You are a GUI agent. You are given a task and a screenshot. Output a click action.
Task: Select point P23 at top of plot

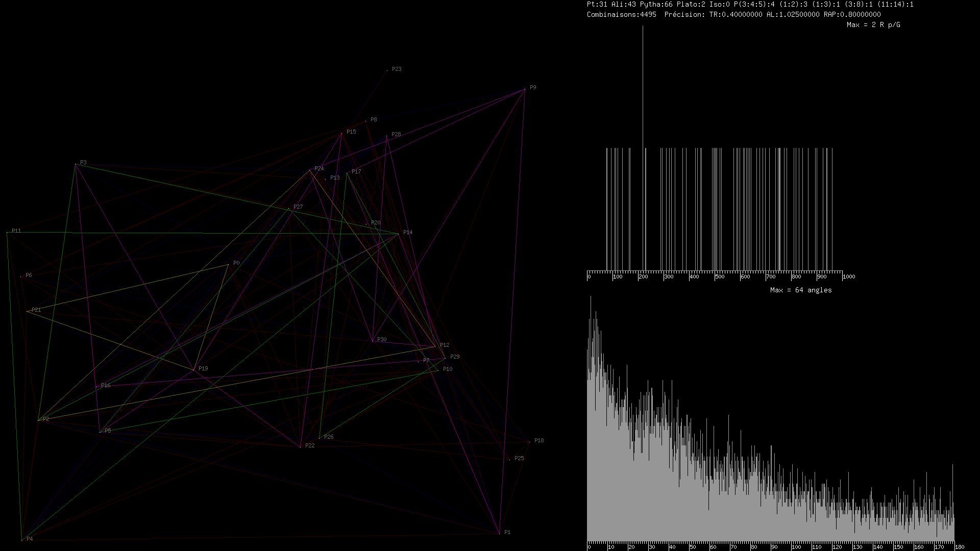387,70
